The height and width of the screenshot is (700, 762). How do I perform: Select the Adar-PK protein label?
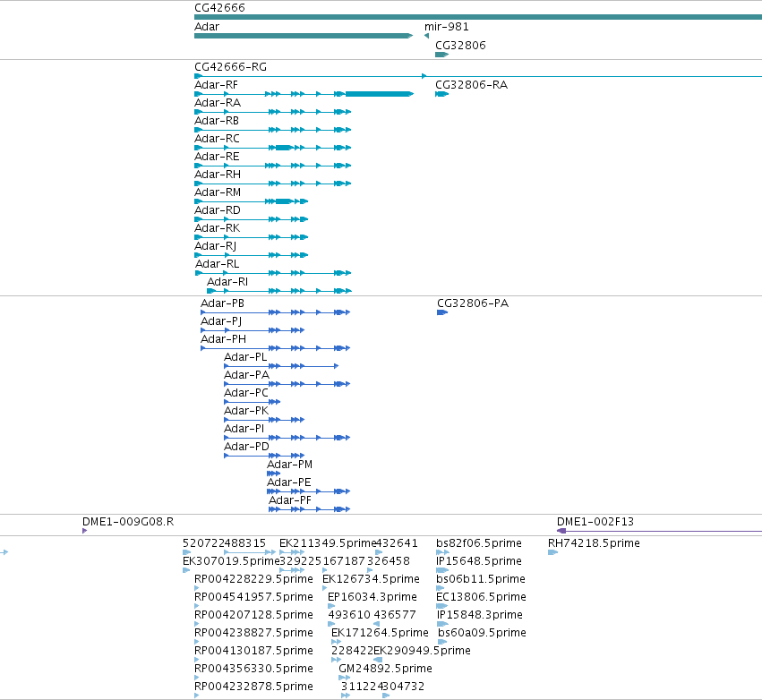[x=246, y=411]
